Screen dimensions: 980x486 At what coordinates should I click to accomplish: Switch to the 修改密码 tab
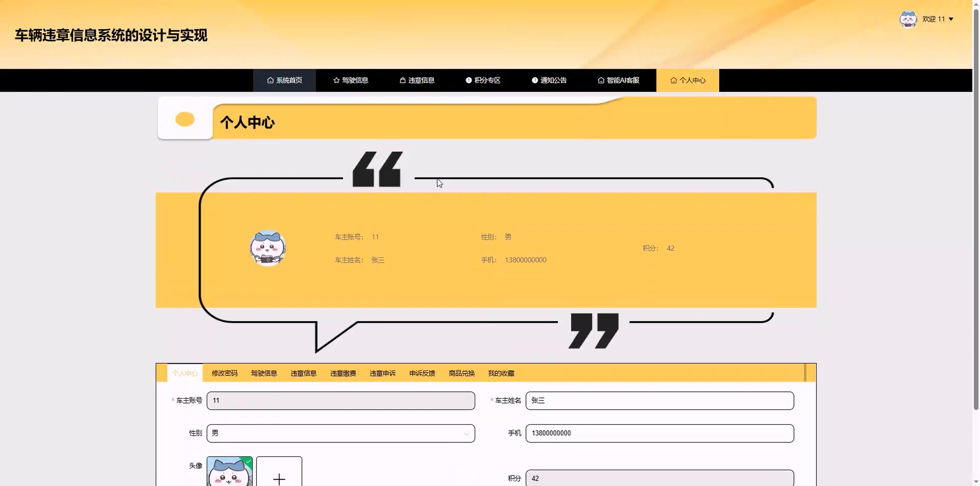(x=224, y=373)
